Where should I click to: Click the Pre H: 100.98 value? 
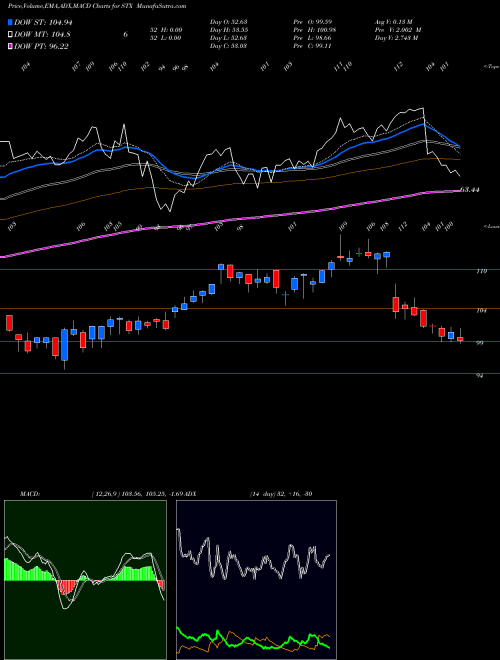tap(314, 30)
